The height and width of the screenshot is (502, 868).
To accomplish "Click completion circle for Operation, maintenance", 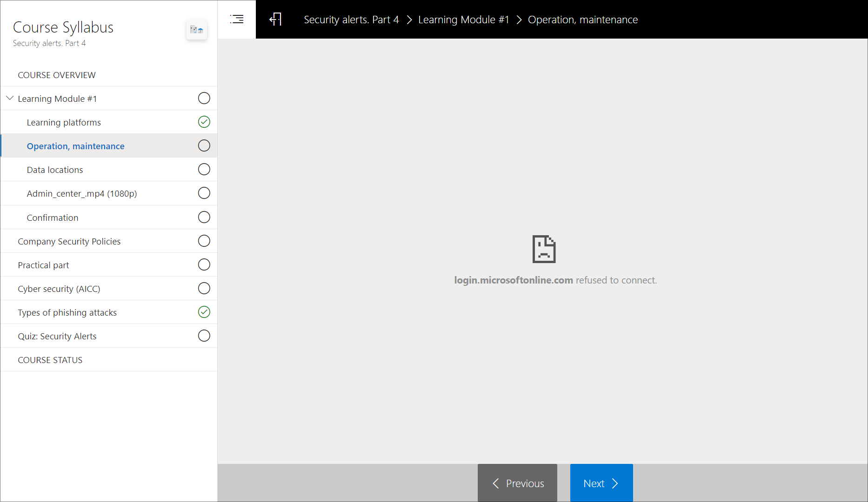I will [x=204, y=145].
